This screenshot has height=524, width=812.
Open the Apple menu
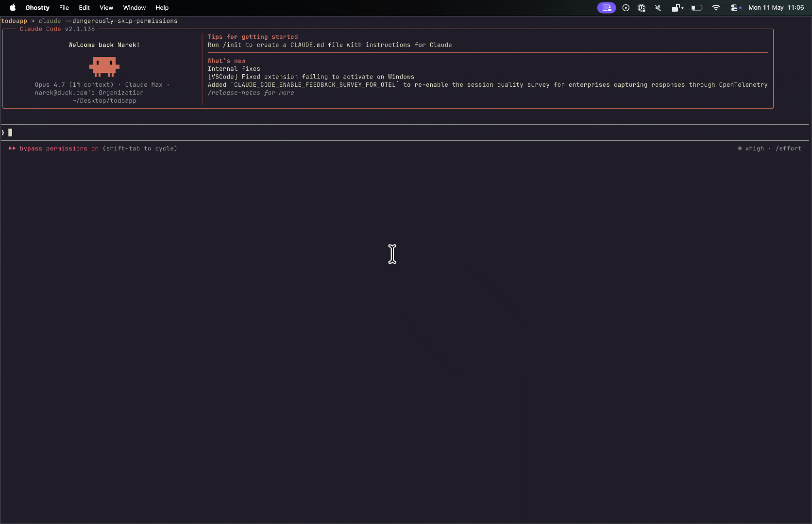point(13,7)
